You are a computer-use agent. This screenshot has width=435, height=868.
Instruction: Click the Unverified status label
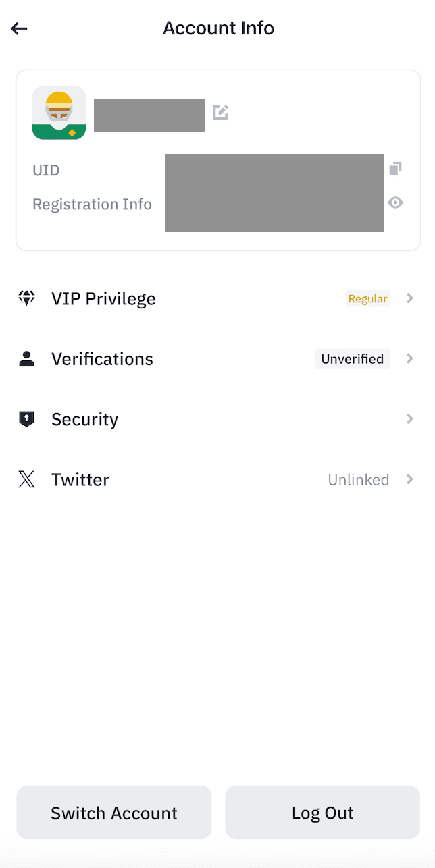(352, 358)
